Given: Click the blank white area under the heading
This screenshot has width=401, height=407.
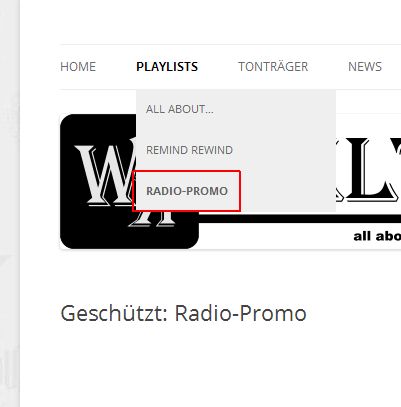Looking at the screenshot, I should tap(210, 367).
